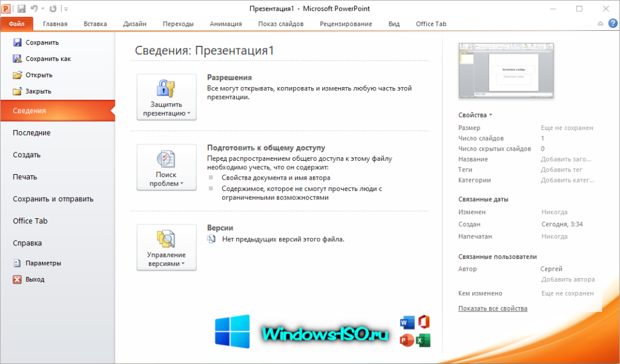Expand the Свойства dropdown

[x=475, y=115]
